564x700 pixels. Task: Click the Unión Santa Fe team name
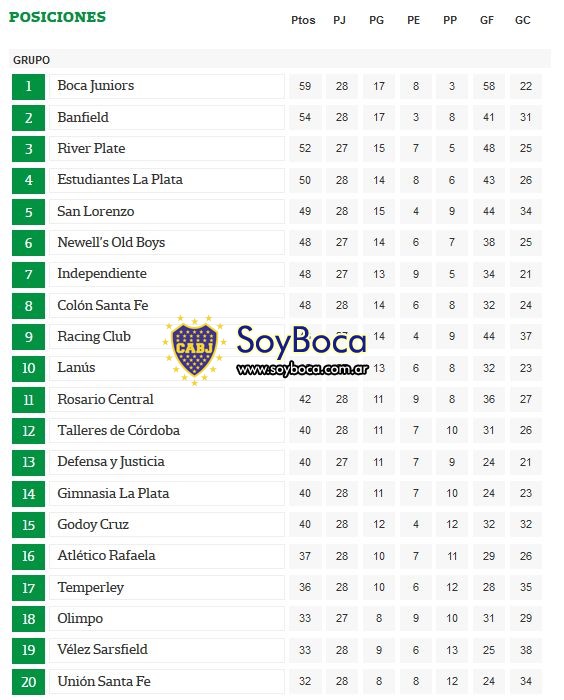(104, 681)
